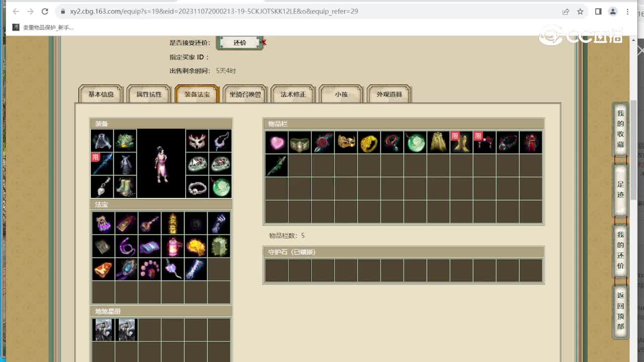This screenshot has width=644, height=362.
Task: Switch to the 属性抗性 tab
Action: pyautogui.click(x=149, y=95)
